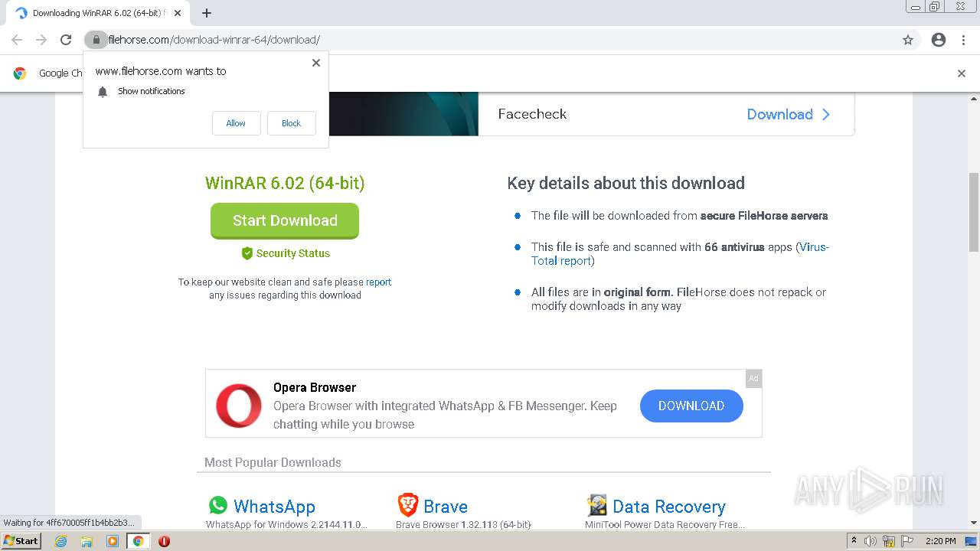The width and height of the screenshot is (980, 551).
Task: Dismiss the notification permission popup
Action: (x=315, y=63)
